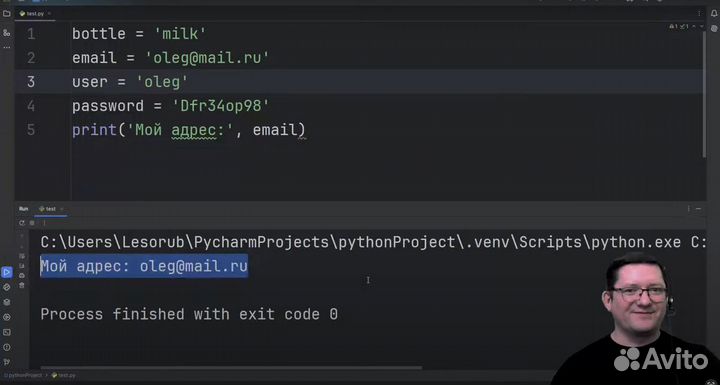
Task: Go down the stack trace arrow
Action: click(x=22, y=246)
